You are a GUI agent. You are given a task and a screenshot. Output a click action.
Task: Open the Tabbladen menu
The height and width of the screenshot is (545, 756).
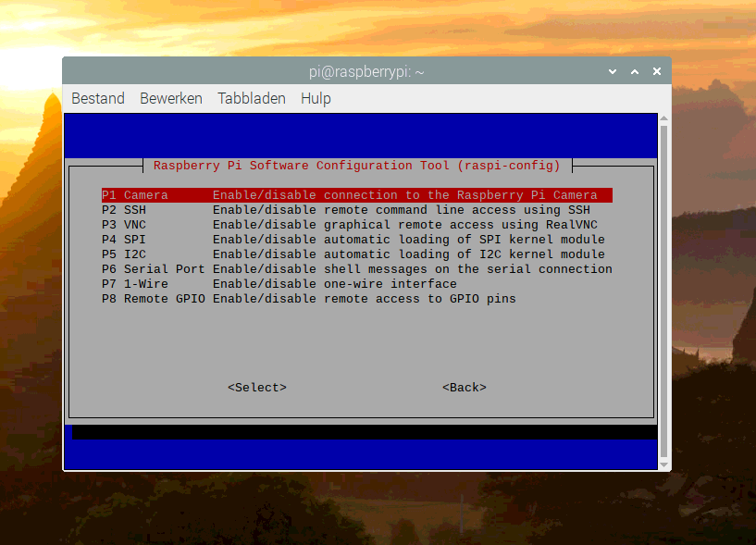point(251,98)
